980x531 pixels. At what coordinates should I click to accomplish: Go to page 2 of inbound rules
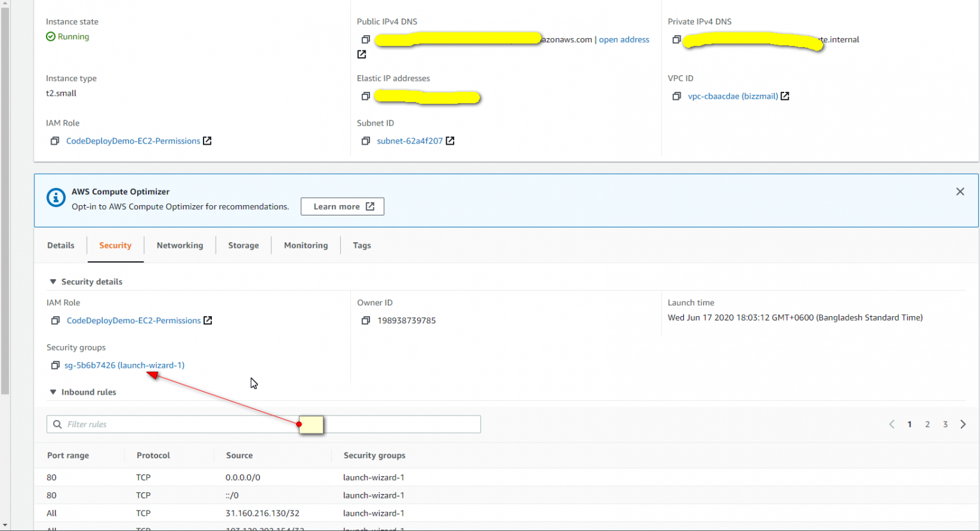coord(927,424)
